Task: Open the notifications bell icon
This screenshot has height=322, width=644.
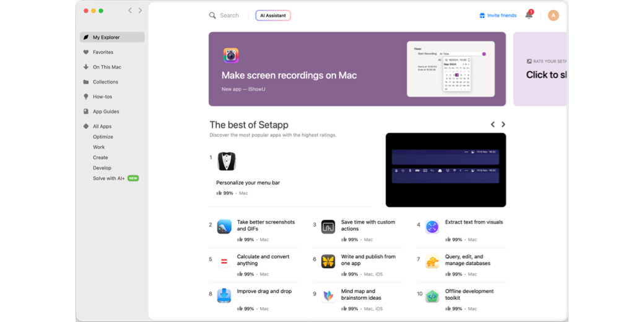Action: [x=529, y=15]
